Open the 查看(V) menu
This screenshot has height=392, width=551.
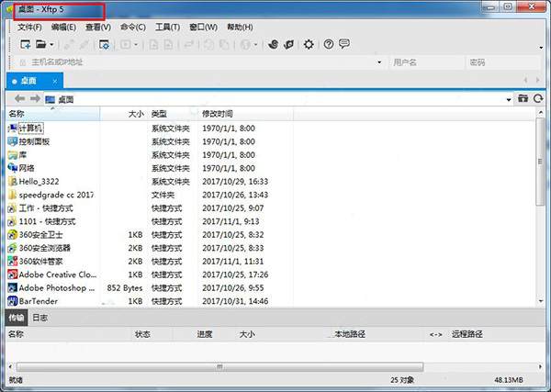coord(98,27)
